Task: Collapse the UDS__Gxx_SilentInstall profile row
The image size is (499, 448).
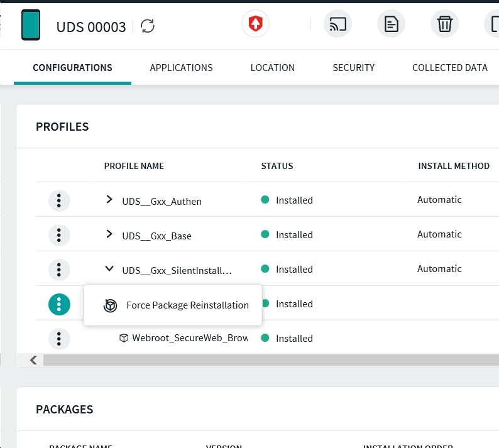Action: pos(110,269)
